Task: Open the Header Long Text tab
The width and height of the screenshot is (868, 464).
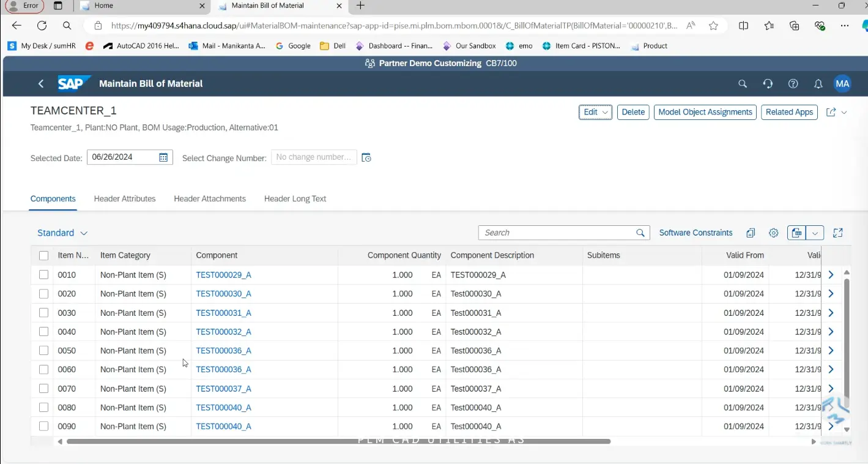Action: tap(295, 199)
